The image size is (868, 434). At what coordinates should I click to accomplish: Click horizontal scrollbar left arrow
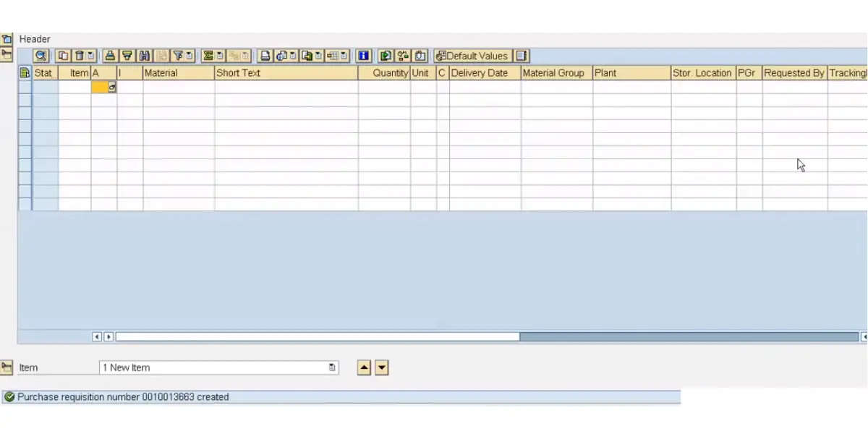point(97,336)
